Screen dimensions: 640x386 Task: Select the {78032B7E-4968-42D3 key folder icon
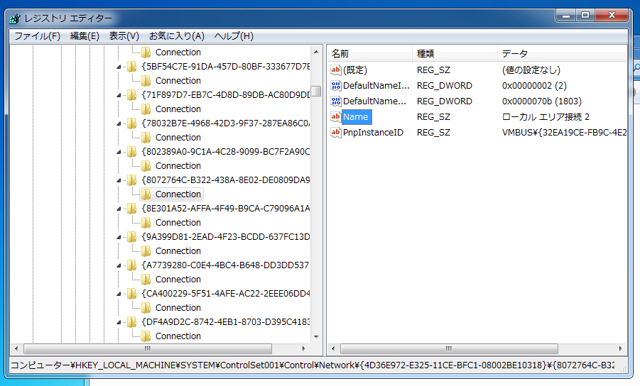(x=131, y=123)
